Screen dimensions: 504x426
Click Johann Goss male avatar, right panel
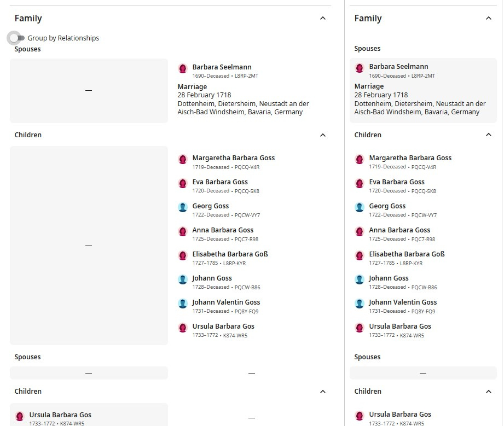point(360,279)
